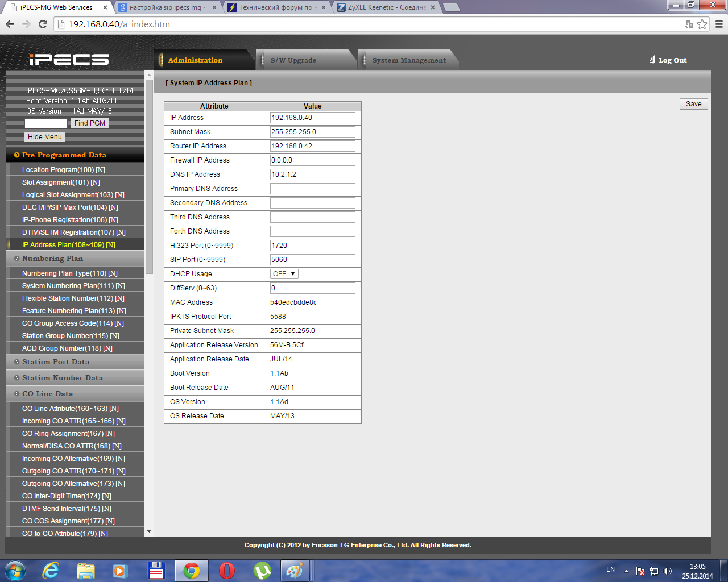Screen dimensions: 728x582
Task: Click the translate page icon in address bar
Action: point(689,24)
